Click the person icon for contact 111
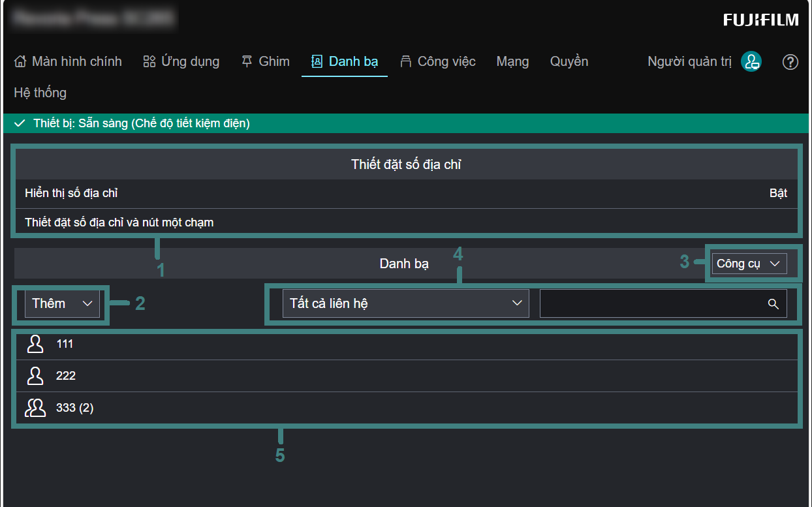Viewport: 812px width, 507px height. (x=35, y=344)
